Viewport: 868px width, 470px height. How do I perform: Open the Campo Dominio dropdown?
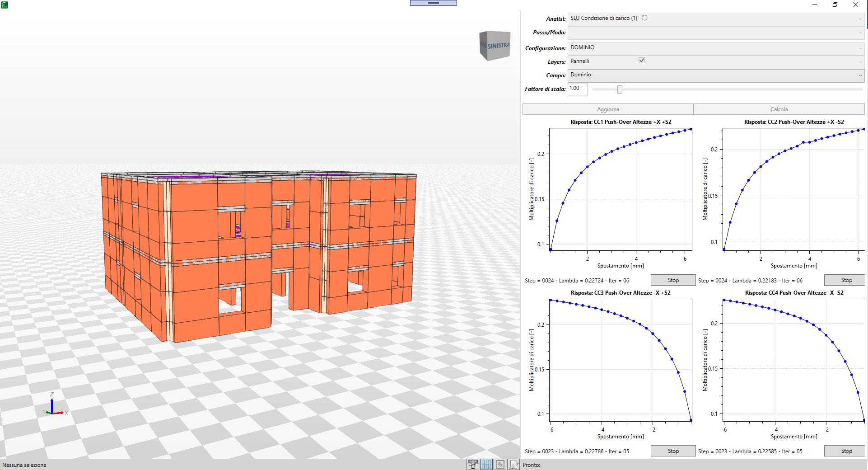click(716, 75)
